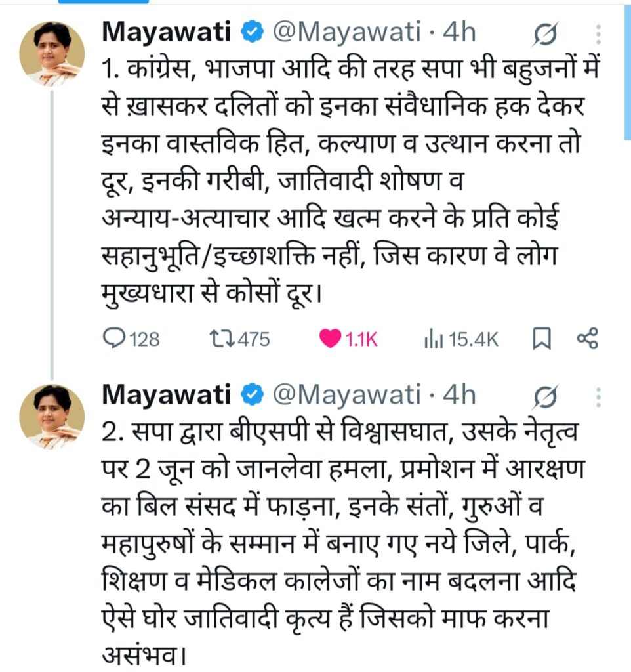
Task: Open Grok icon on first tweet
Action: click(545, 33)
